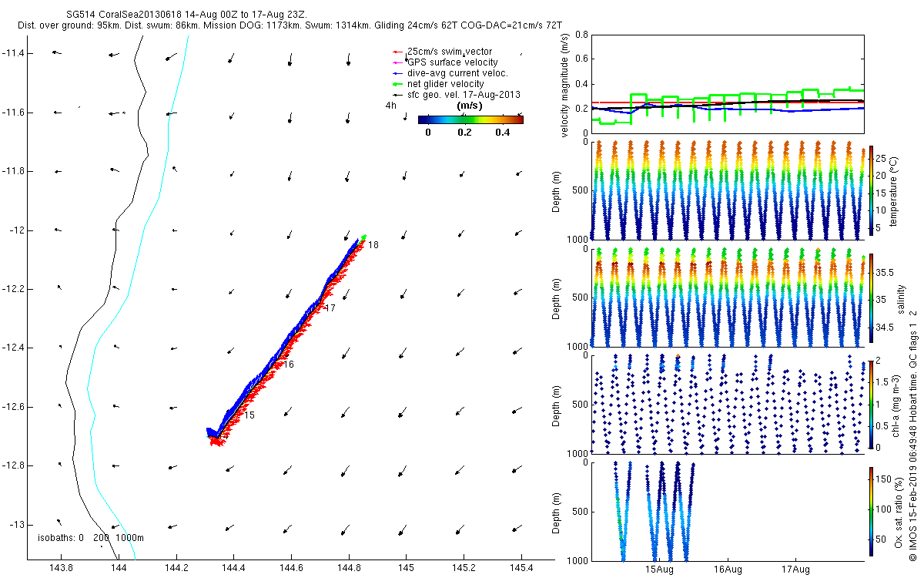
Task: Click the green endpoint marker of the glider track
Action: click(x=363, y=237)
